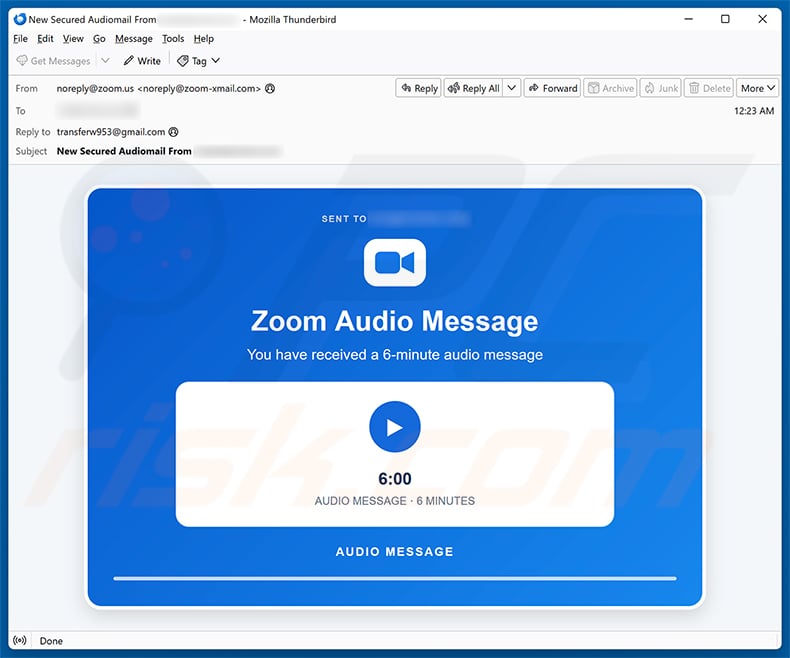Click the Get Messages button
The image size is (790, 658).
tap(53, 61)
